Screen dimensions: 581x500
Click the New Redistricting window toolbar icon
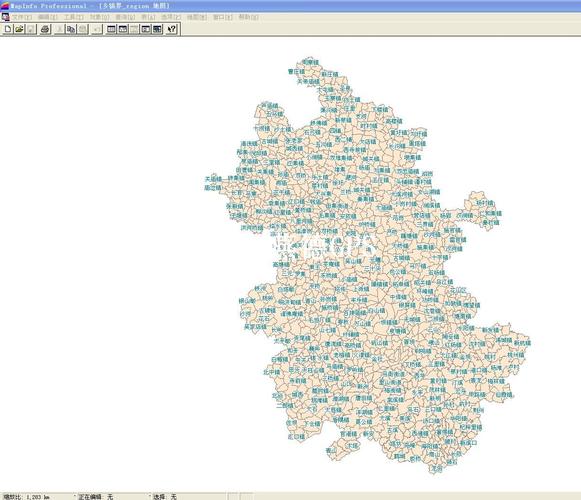[x=157, y=29]
